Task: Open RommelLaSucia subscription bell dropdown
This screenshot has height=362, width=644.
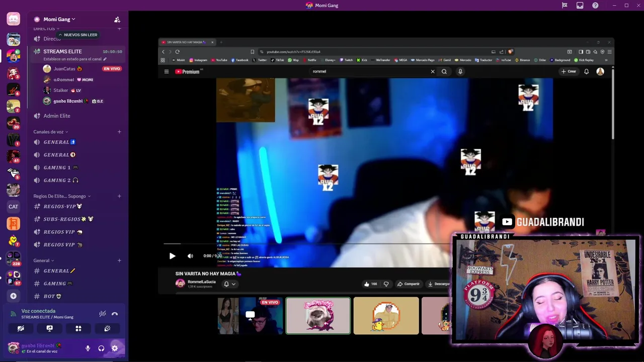Action: pyautogui.click(x=229, y=284)
